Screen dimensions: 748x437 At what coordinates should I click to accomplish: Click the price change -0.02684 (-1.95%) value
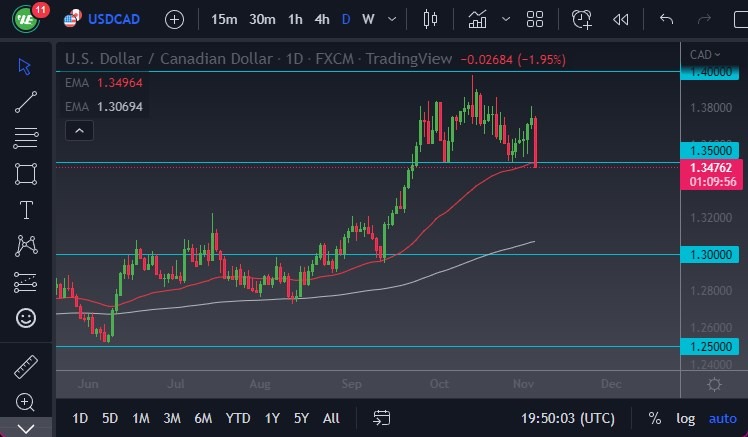coord(513,60)
